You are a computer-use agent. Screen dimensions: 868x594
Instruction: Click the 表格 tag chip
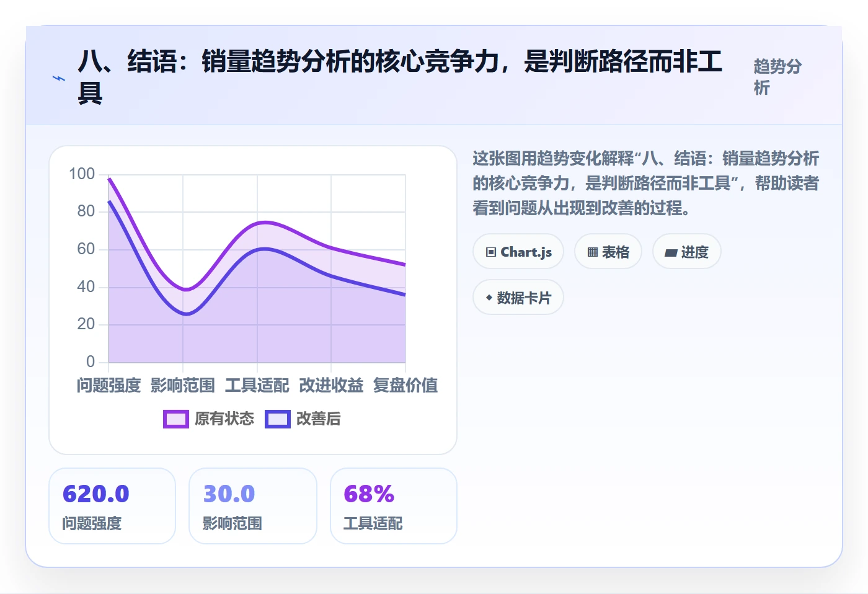click(x=608, y=252)
